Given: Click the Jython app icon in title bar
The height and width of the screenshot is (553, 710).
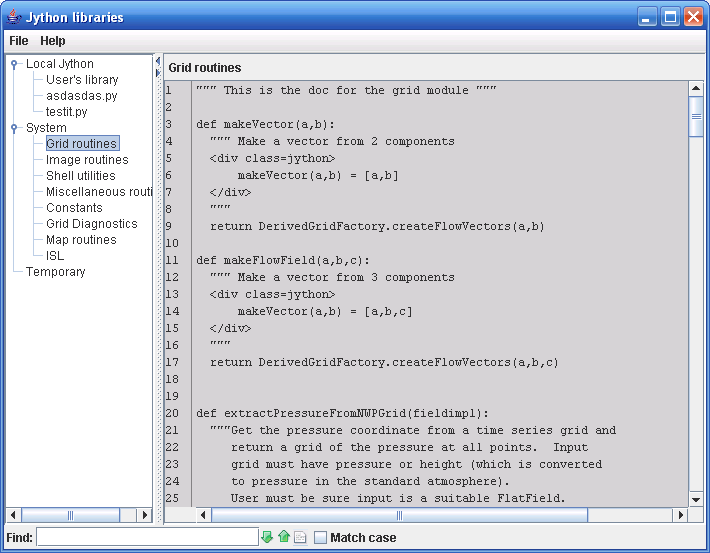Looking at the screenshot, I should [13, 17].
